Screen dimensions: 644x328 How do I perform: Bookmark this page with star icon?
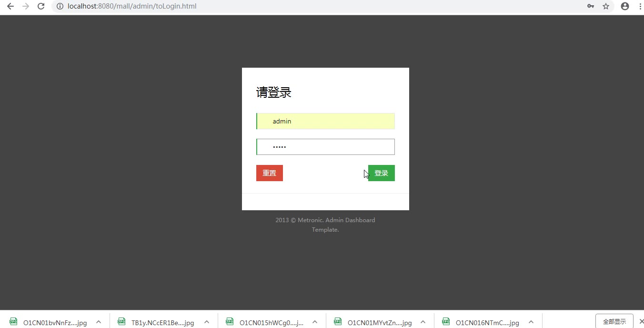pos(606,6)
